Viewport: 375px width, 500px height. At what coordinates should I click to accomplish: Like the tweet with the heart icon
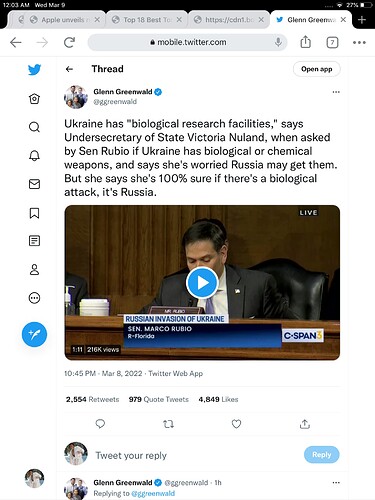click(236, 424)
